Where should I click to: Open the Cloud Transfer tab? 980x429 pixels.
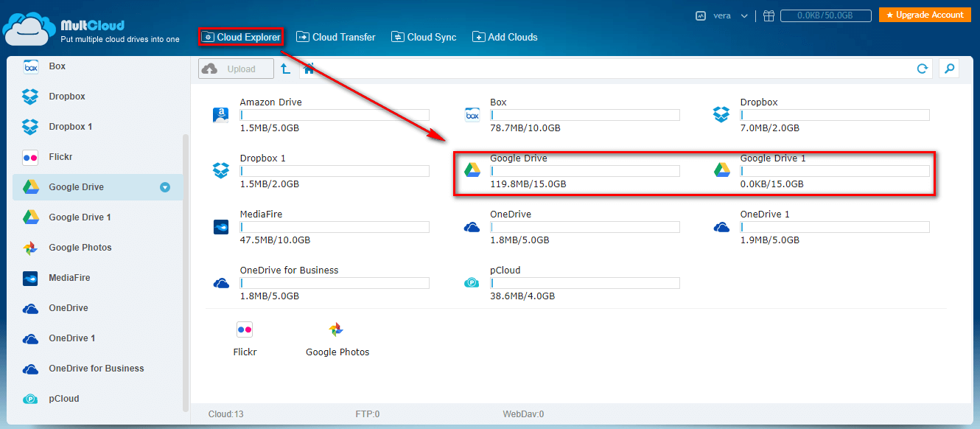click(336, 37)
